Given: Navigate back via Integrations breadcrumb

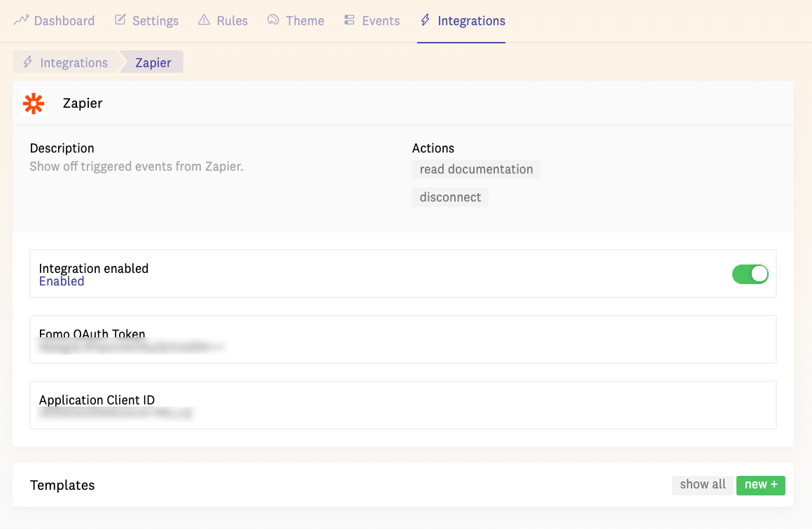Looking at the screenshot, I should click(66, 62).
